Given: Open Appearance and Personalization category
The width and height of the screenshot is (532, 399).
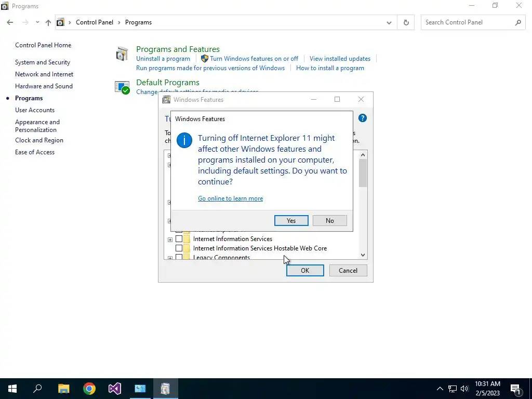Looking at the screenshot, I should (x=37, y=126).
